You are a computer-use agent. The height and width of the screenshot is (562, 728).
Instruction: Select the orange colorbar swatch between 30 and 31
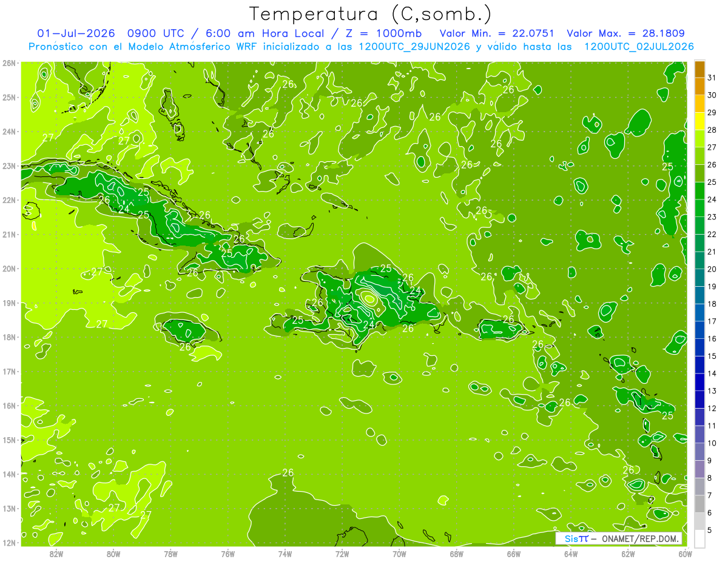(699, 87)
